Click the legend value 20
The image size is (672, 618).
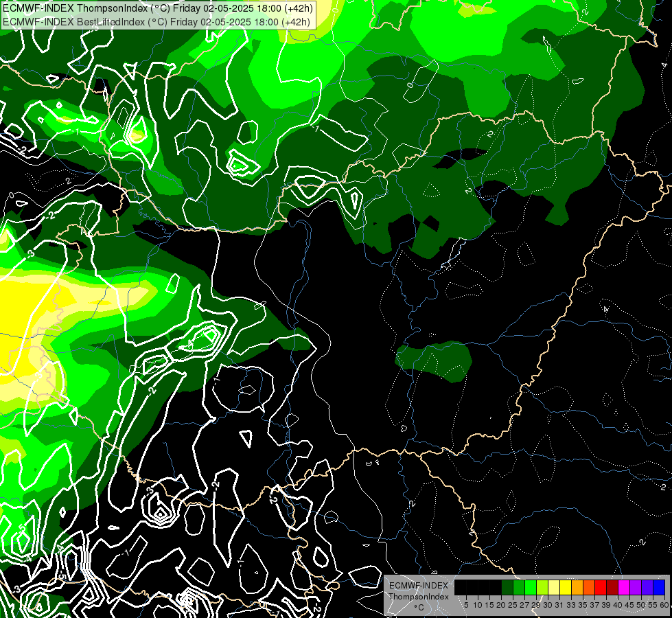(x=501, y=605)
